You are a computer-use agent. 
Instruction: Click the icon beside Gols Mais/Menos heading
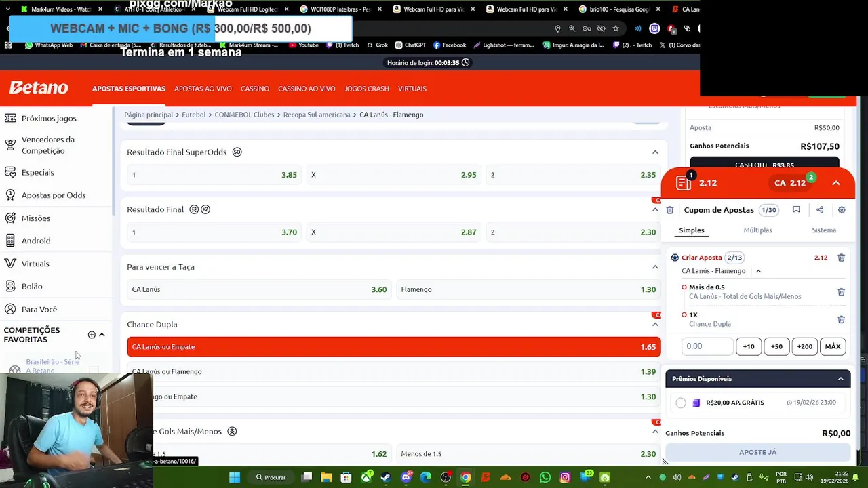[232, 431]
